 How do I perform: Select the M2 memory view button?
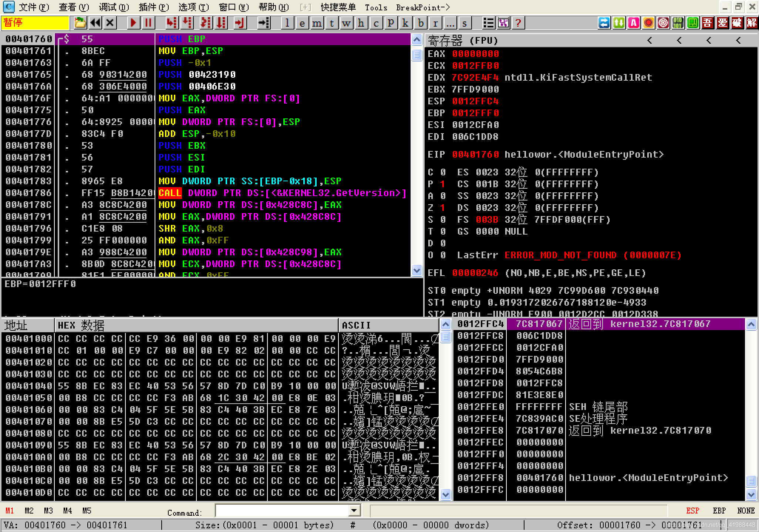[x=29, y=511]
